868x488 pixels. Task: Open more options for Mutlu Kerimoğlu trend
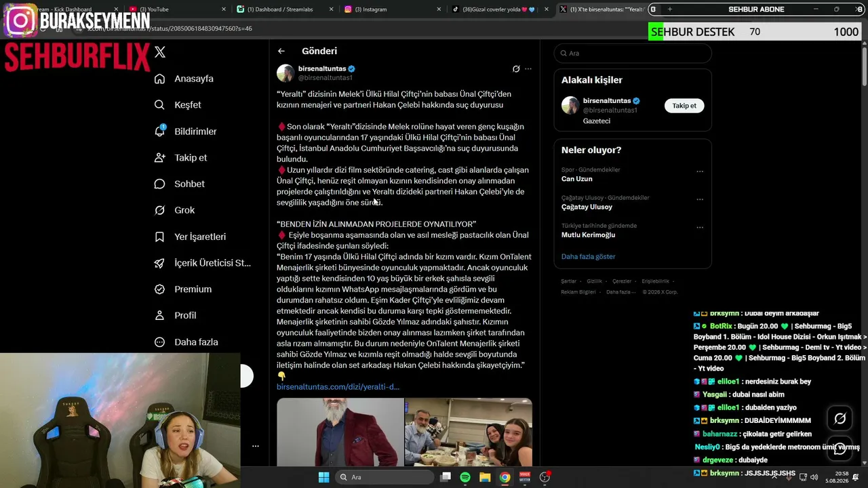click(x=700, y=227)
